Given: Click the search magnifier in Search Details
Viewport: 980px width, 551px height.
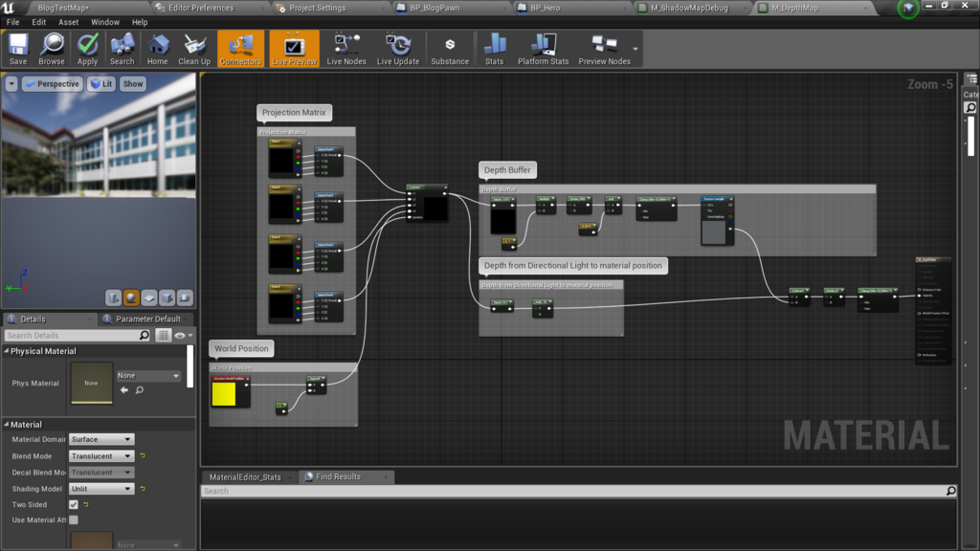Looking at the screenshot, I should pos(145,336).
